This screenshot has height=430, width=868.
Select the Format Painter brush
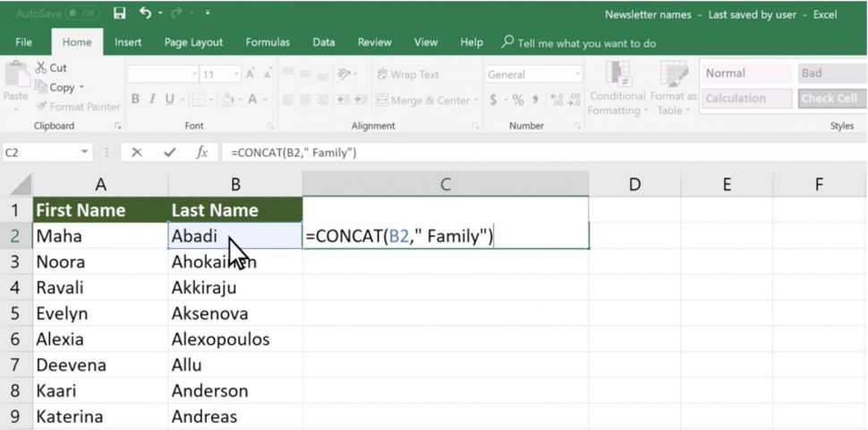41,107
